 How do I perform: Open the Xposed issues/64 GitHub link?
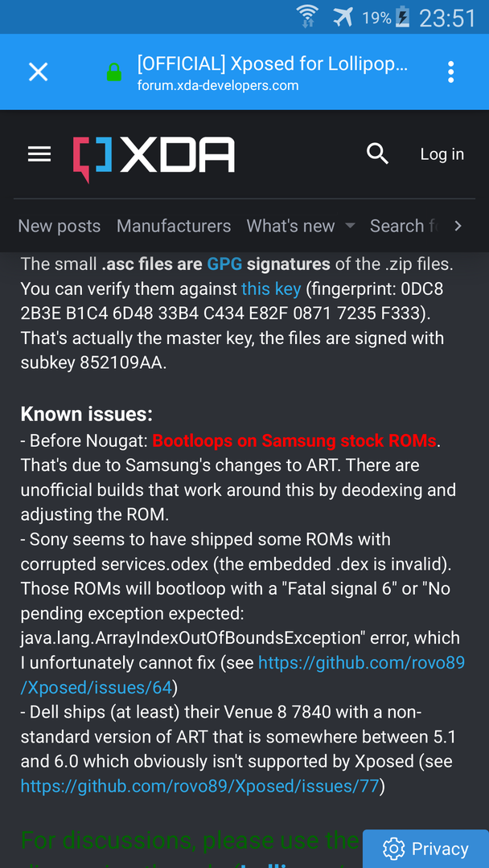243,675
